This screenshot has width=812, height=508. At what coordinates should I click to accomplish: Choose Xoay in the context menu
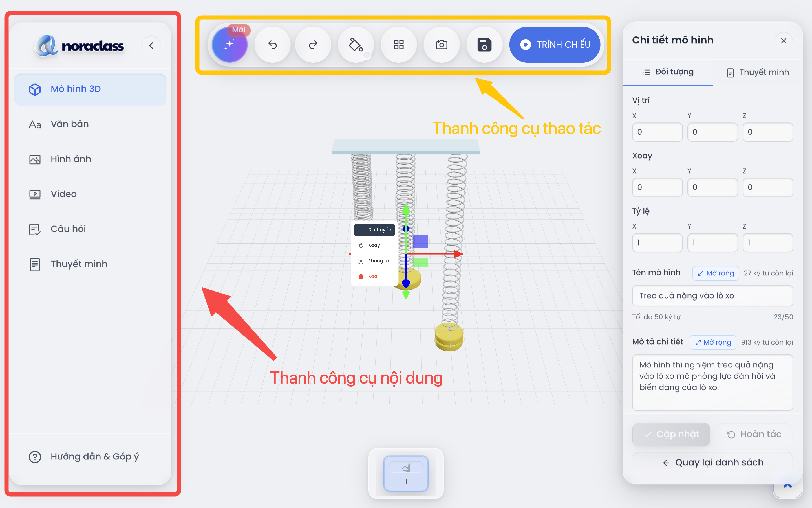374,245
